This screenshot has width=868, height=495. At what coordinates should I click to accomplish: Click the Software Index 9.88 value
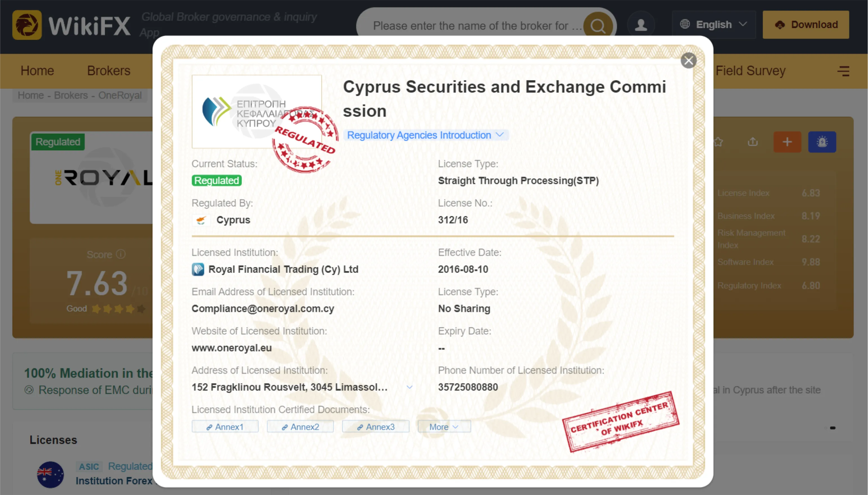[x=811, y=262]
